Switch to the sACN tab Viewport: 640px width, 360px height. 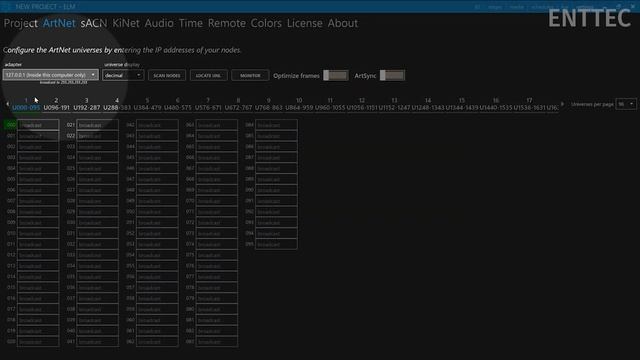click(x=94, y=23)
